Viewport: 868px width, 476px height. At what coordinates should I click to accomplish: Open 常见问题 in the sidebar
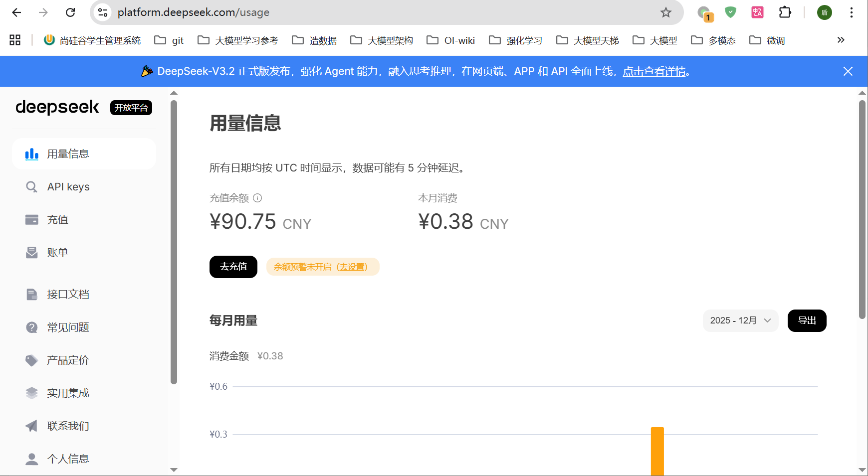84,327
